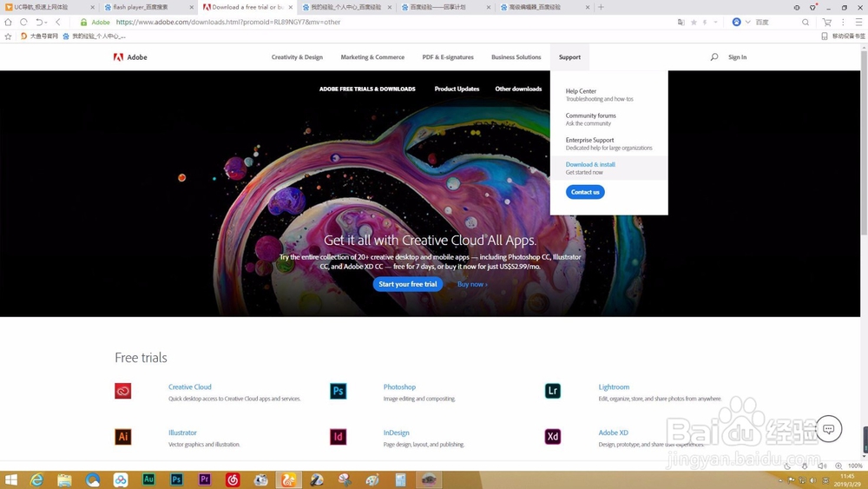This screenshot has height=489, width=868.
Task: Choose Download & install in Support menu
Action: 590,164
